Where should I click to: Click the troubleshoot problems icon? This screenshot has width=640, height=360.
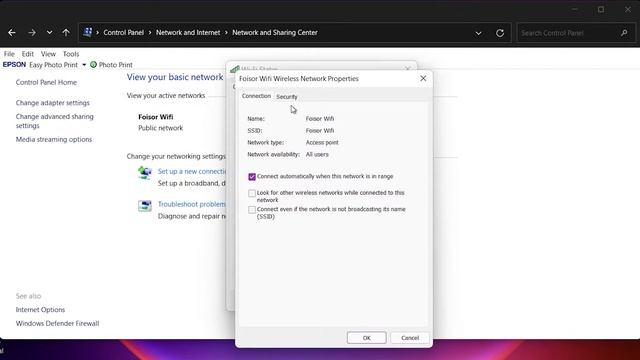(144, 206)
